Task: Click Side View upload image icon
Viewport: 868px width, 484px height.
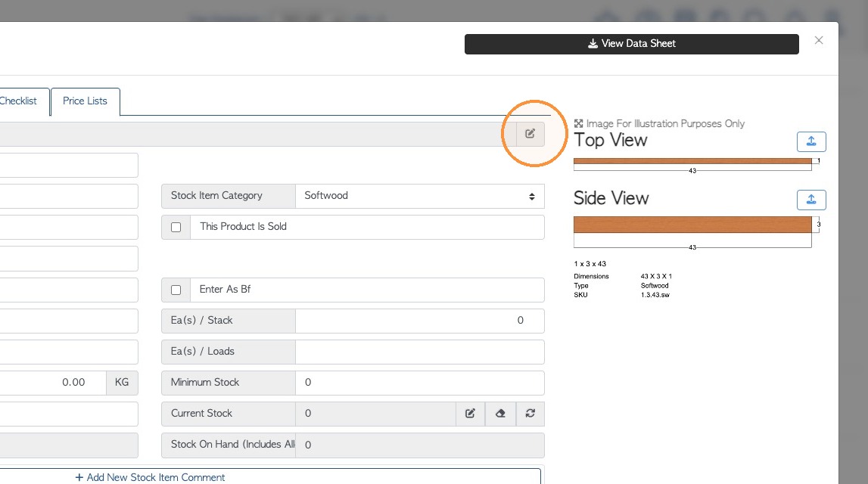Action: 811,200
